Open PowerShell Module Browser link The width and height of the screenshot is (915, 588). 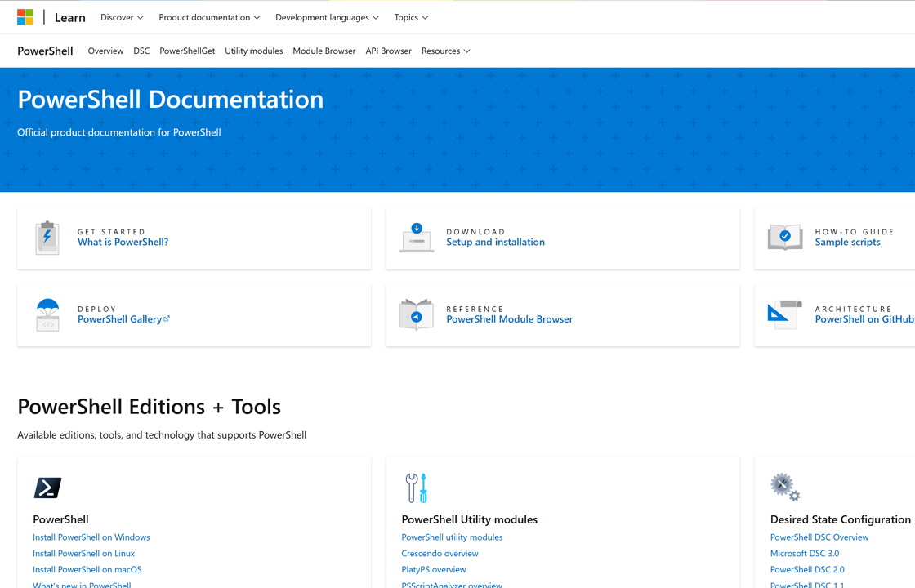pyautogui.click(x=510, y=319)
